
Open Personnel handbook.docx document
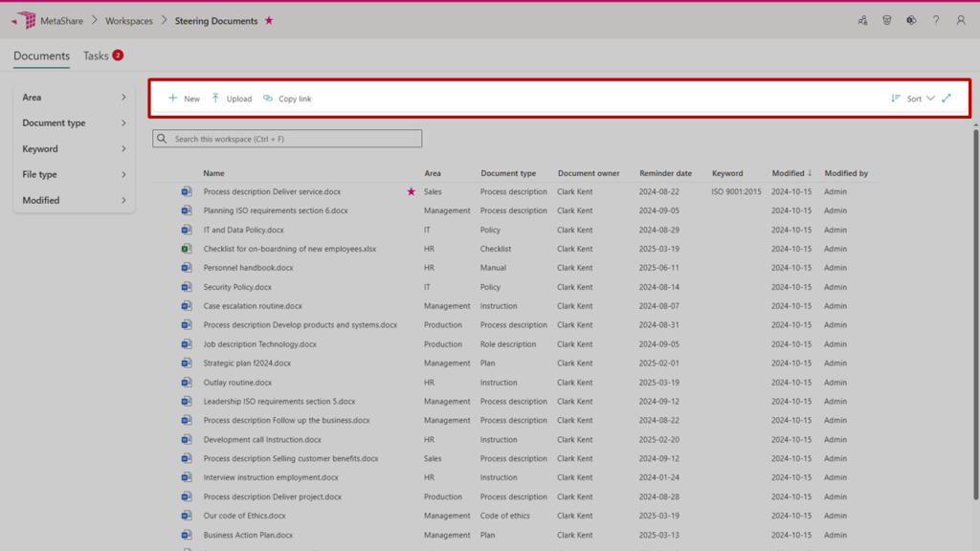pyautogui.click(x=248, y=268)
